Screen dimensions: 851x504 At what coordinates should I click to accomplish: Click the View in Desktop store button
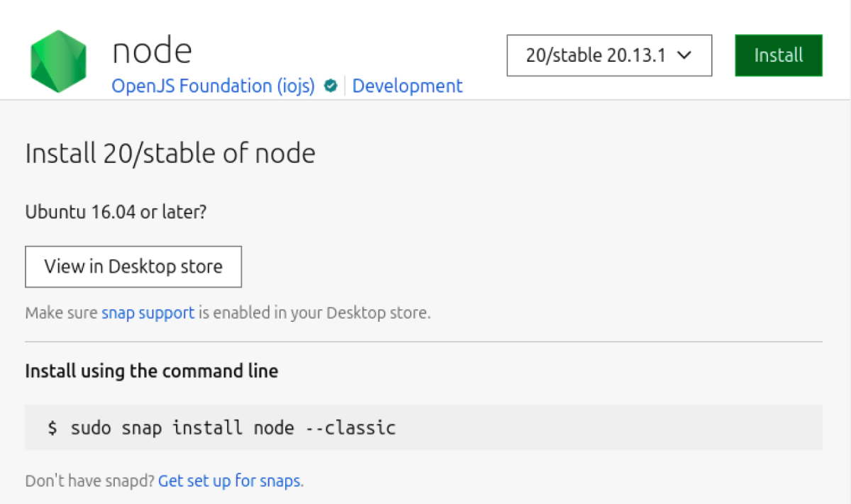[x=133, y=267]
